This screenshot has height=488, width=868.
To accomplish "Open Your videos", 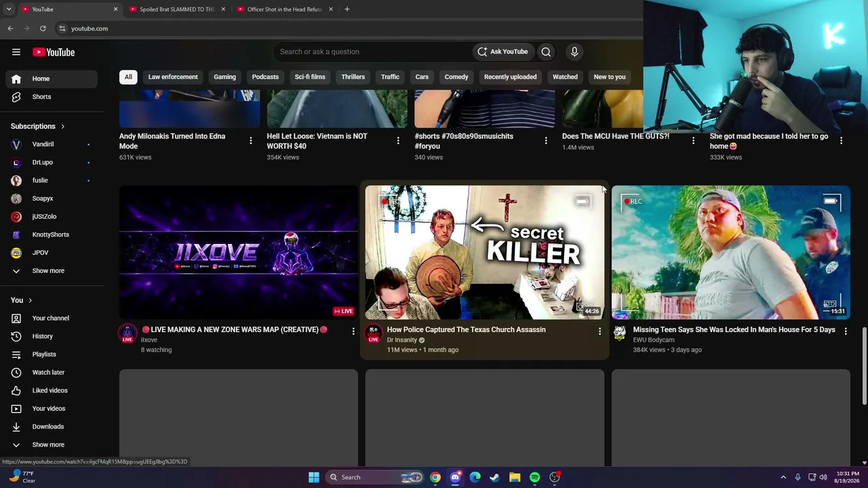I will click(x=52, y=409).
